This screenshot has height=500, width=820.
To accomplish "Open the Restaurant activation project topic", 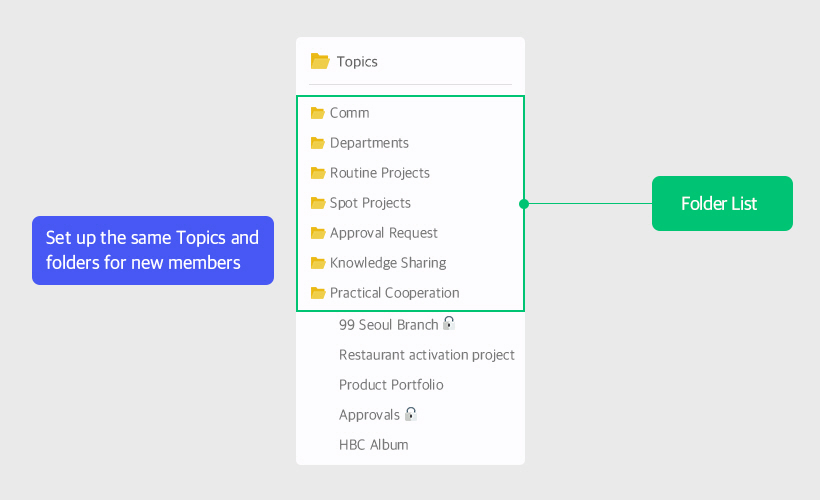I will [x=427, y=355].
